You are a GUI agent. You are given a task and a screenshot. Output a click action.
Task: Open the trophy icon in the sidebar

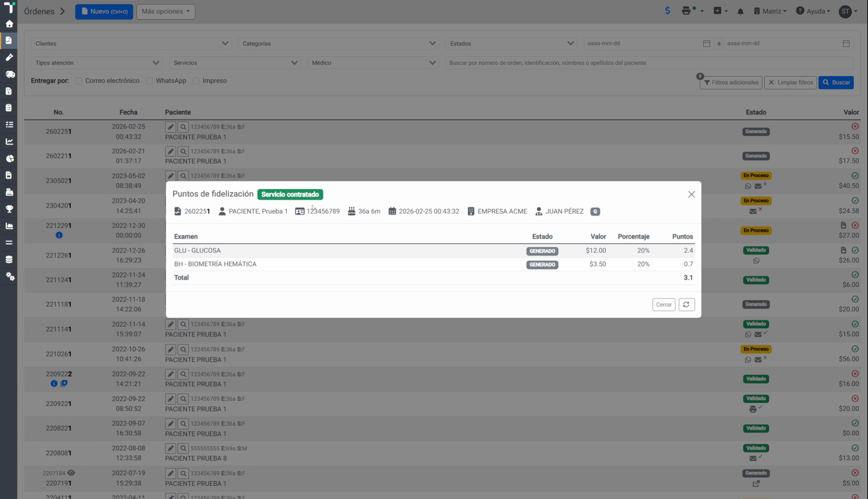click(9, 209)
